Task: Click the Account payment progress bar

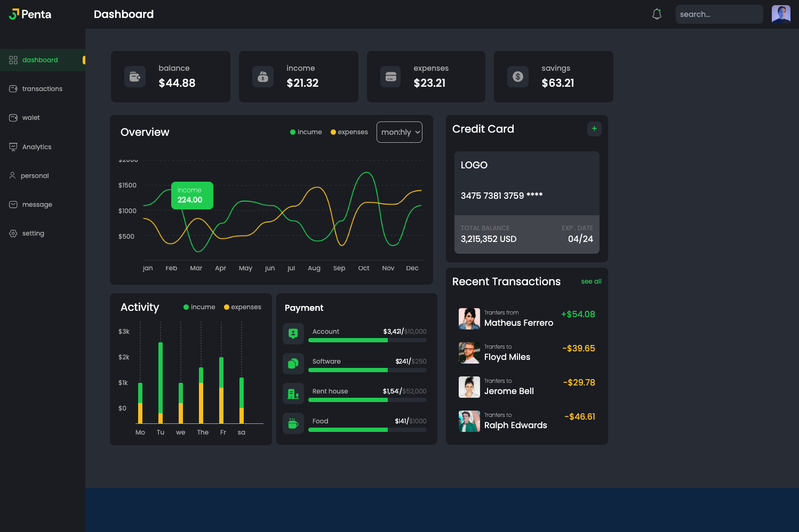Action: click(x=368, y=340)
